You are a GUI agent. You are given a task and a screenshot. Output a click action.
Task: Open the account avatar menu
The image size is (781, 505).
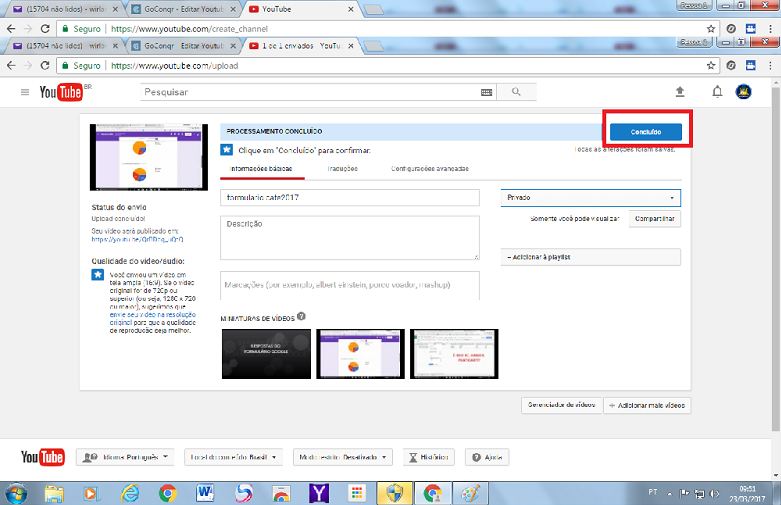(743, 92)
